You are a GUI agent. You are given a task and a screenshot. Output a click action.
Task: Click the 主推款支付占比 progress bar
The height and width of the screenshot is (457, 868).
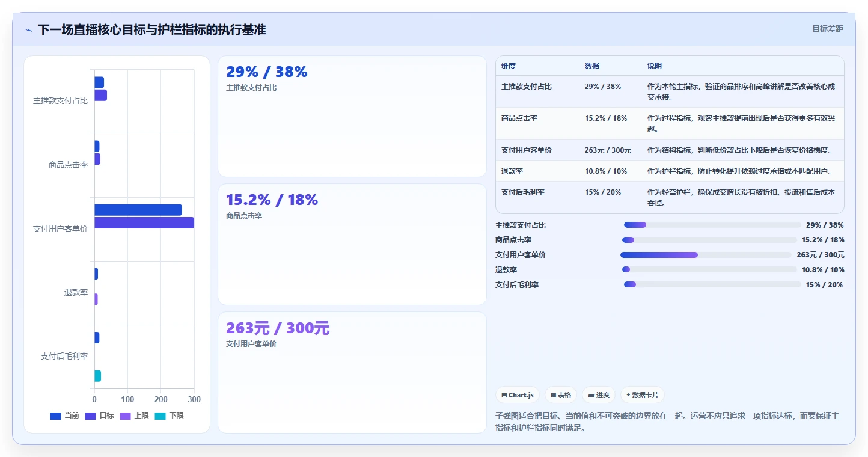(x=712, y=225)
